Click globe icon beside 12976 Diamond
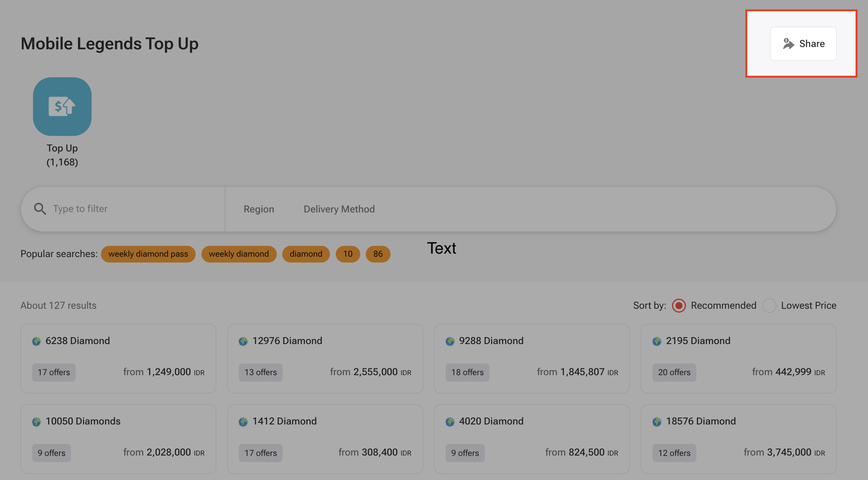This screenshot has width=868, height=480. (243, 341)
